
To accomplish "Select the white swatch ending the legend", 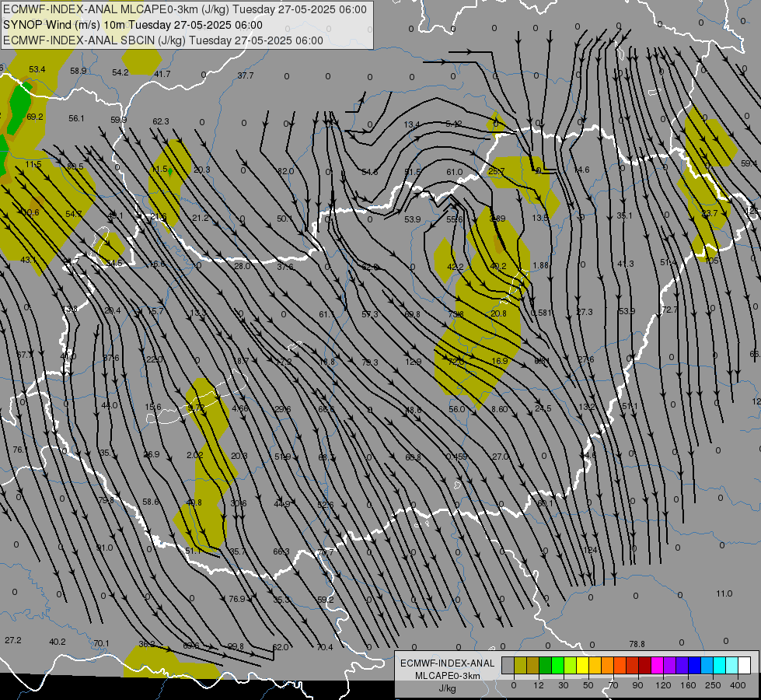I will point(744,665).
